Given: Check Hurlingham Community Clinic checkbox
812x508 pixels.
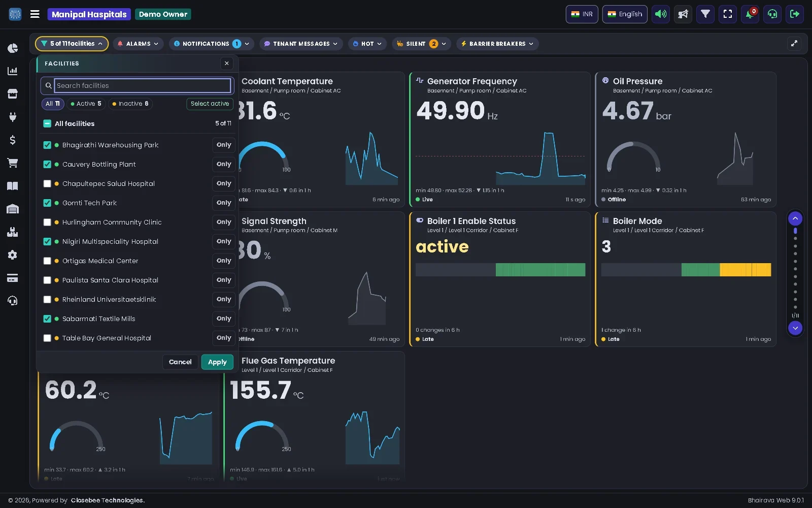Looking at the screenshot, I should click(47, 223).
